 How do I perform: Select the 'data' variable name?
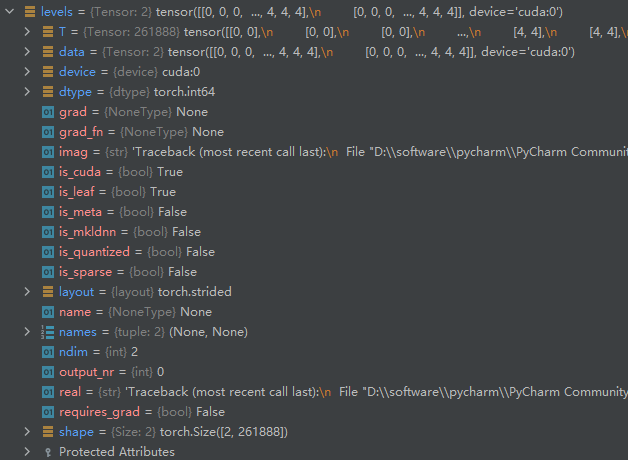(72, 52)
